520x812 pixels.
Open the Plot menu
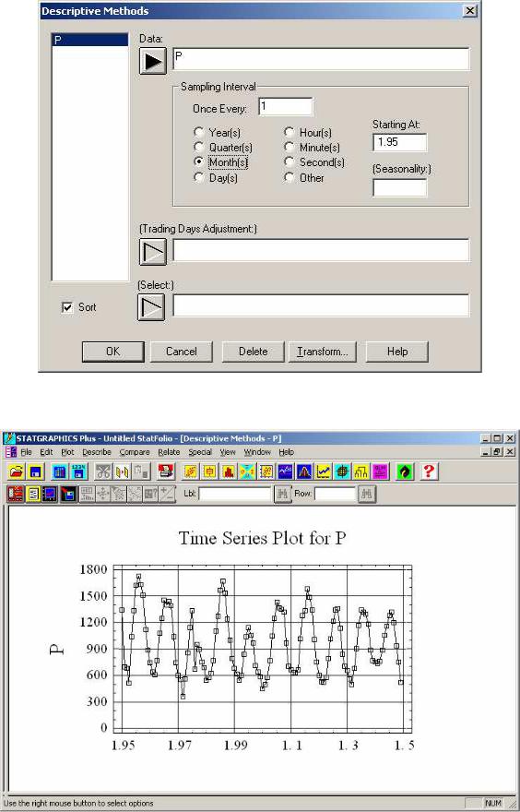coord(67,451)
